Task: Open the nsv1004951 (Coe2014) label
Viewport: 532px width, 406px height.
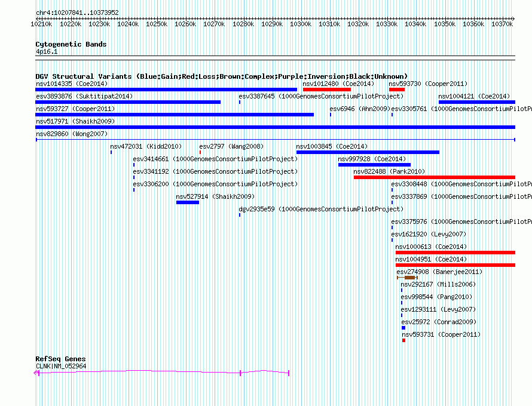Action: [431, 259]
